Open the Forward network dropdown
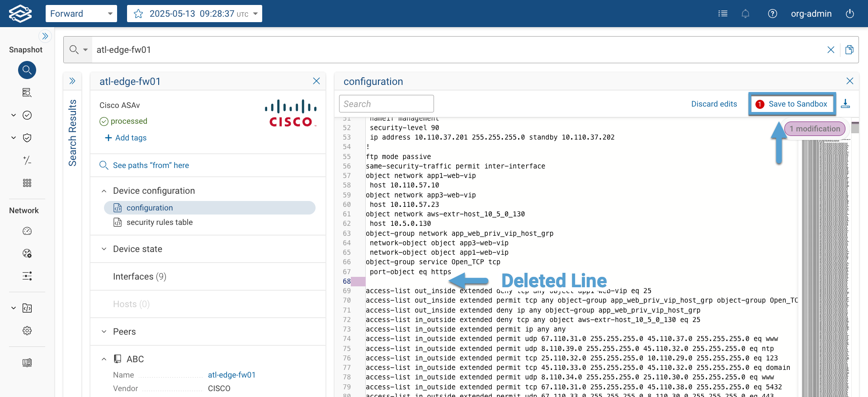 (x=81, y=14)
